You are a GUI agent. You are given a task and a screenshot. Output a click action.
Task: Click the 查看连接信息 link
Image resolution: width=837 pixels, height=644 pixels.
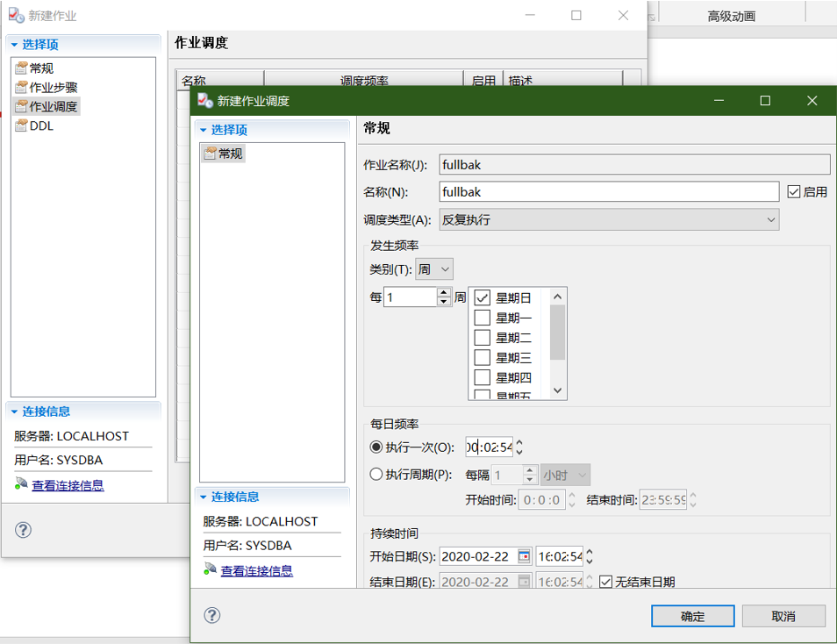point(256,570)
